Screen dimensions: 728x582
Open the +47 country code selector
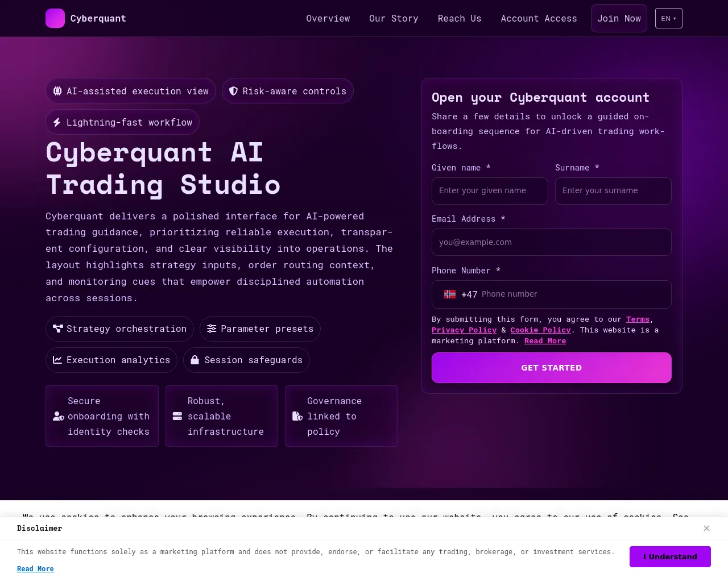click(x=461, y=294)
